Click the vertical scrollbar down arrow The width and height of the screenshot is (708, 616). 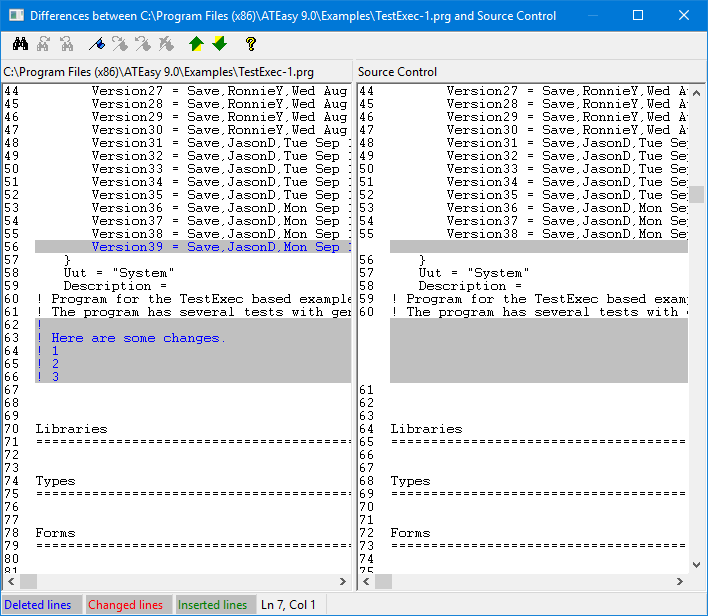696,565
